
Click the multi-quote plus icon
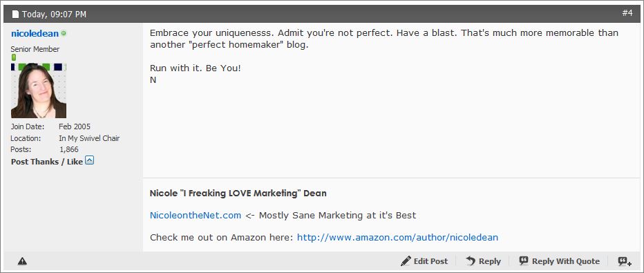[625, 261]
